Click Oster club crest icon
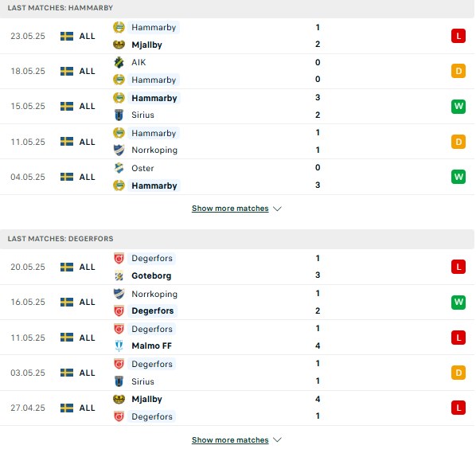The width and height of the screenshot is (476, 453). pos(119,168)
